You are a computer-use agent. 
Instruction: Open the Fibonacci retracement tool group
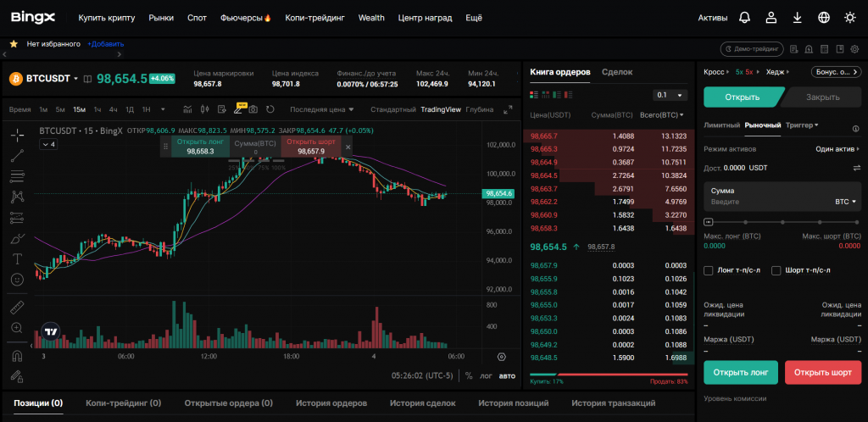[x=17, y=176]
